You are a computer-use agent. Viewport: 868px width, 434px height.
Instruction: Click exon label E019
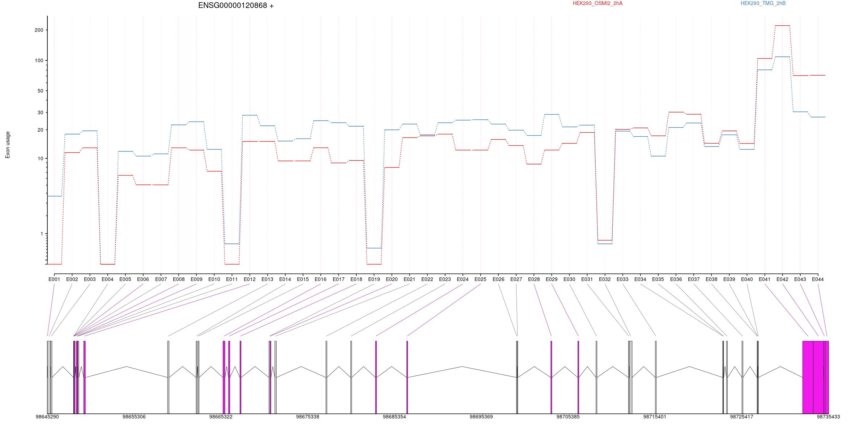(x=374, y=279)
